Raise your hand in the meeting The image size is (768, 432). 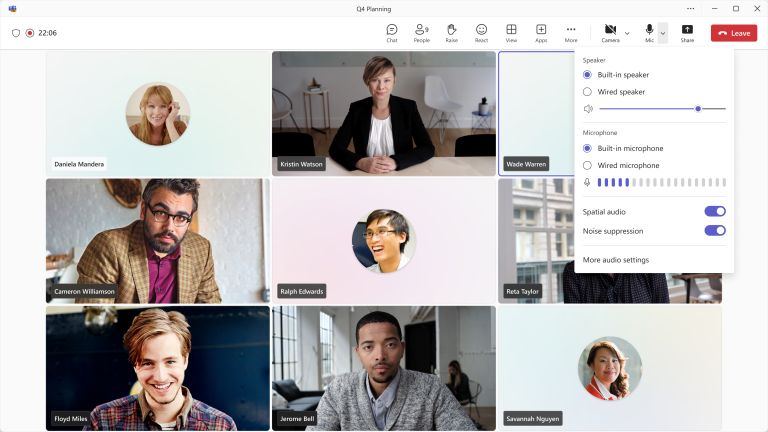451,33
